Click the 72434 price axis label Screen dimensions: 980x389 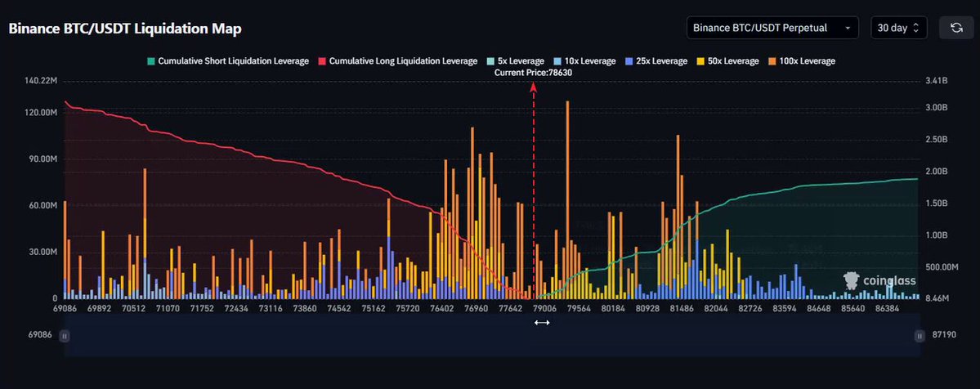236,309
